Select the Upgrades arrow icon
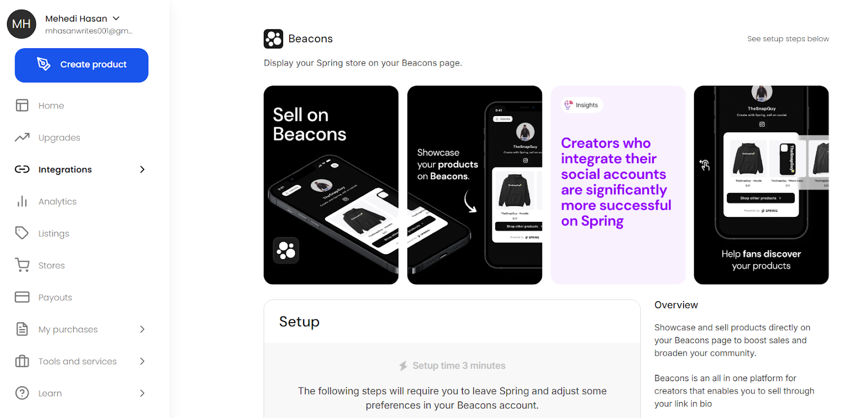The height and width of the screenshot is (418, 868). [22, 137]
